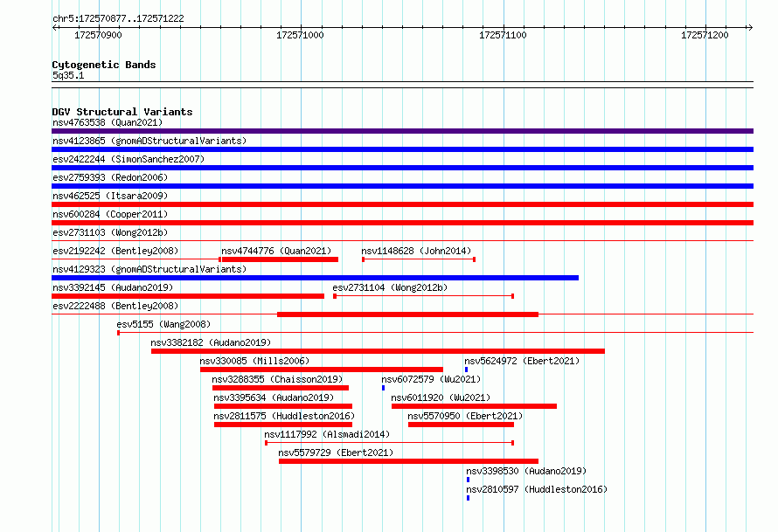Viewport: 778px width, 532px height.
Task: Select the nsv2811575 (Huddleston2016) label
Action: [x=284, y=416]
